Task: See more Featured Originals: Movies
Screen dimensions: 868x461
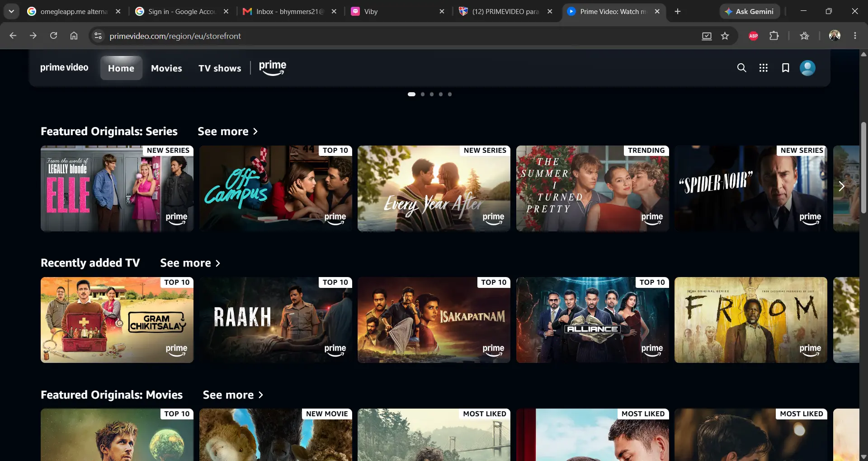Action: [233, 395]
